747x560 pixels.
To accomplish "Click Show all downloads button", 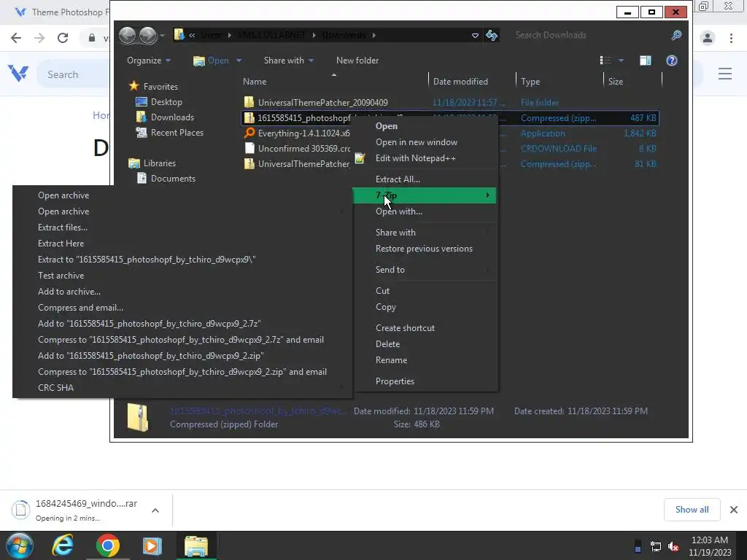I will click(692, 510).
